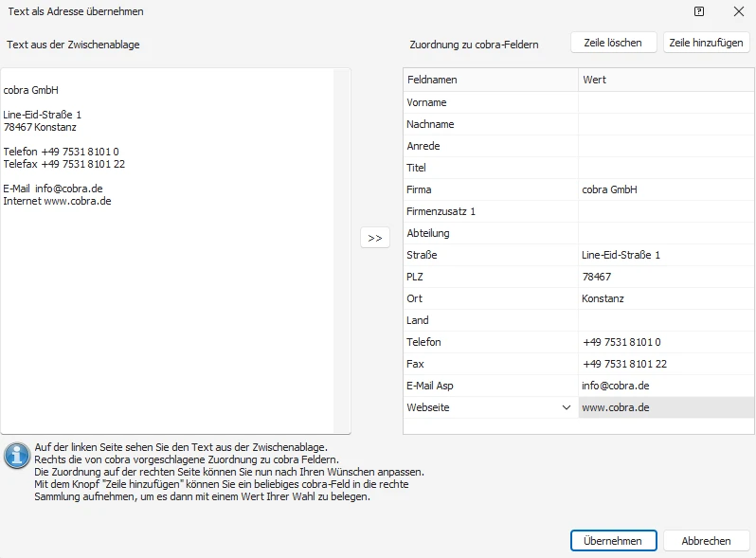Close the Text als Adresse übernehmen dialog
756x558 pixels.
(x=739, y=11)
